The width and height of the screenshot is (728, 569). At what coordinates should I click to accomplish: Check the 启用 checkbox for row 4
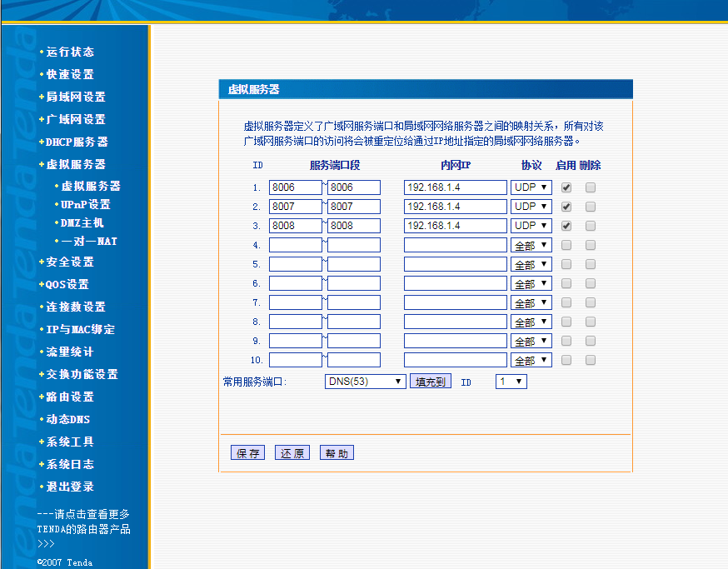(566, 245)
